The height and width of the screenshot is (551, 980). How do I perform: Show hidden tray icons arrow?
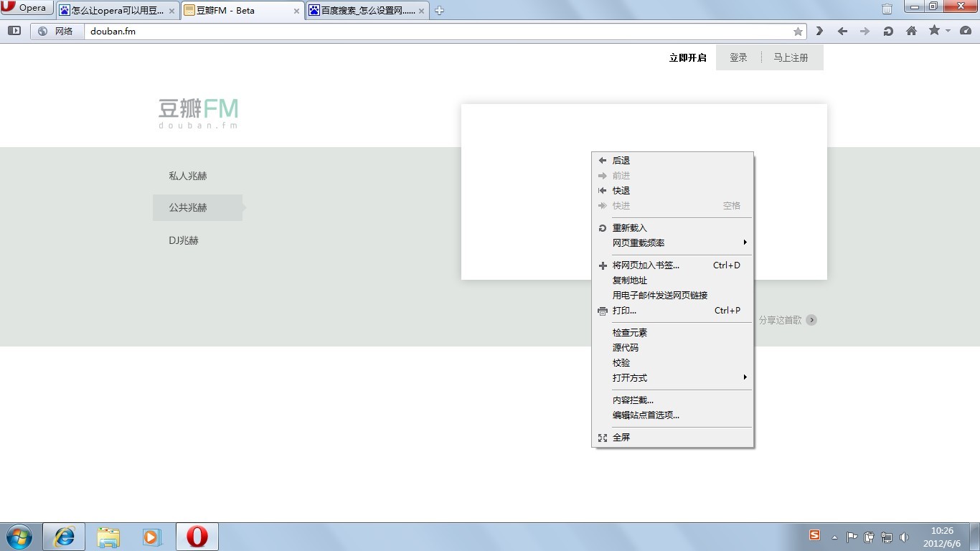pyautogui.click(x=834, y=537)
